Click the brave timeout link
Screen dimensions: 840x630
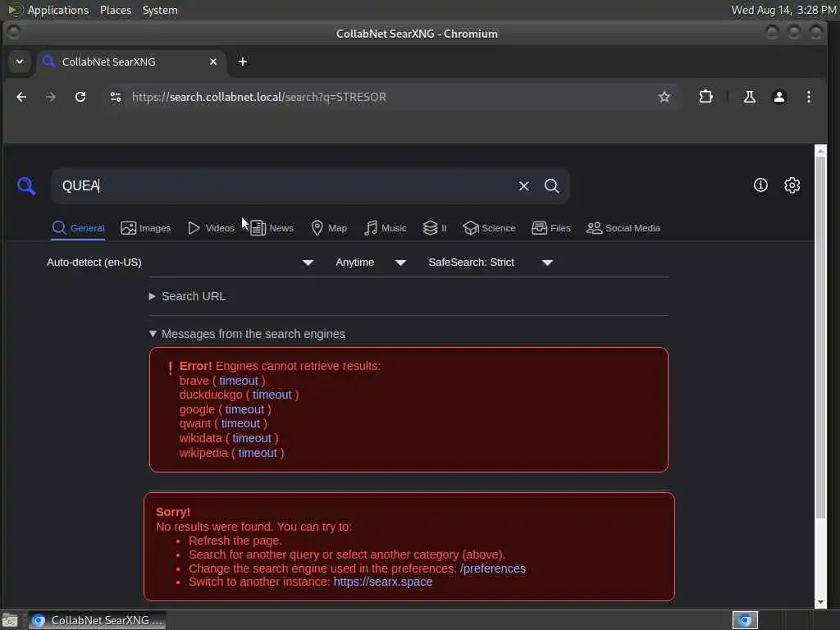239,381
